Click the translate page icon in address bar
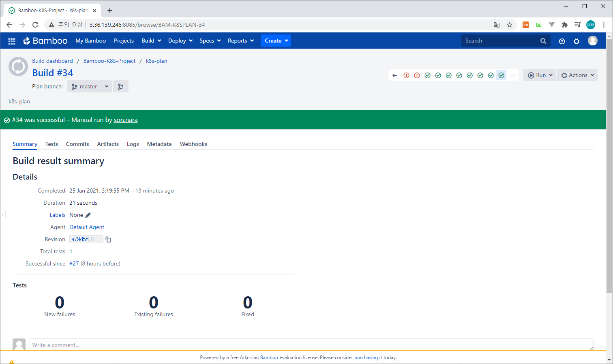Viewport: 613px width, 364px height. [497, 25]
